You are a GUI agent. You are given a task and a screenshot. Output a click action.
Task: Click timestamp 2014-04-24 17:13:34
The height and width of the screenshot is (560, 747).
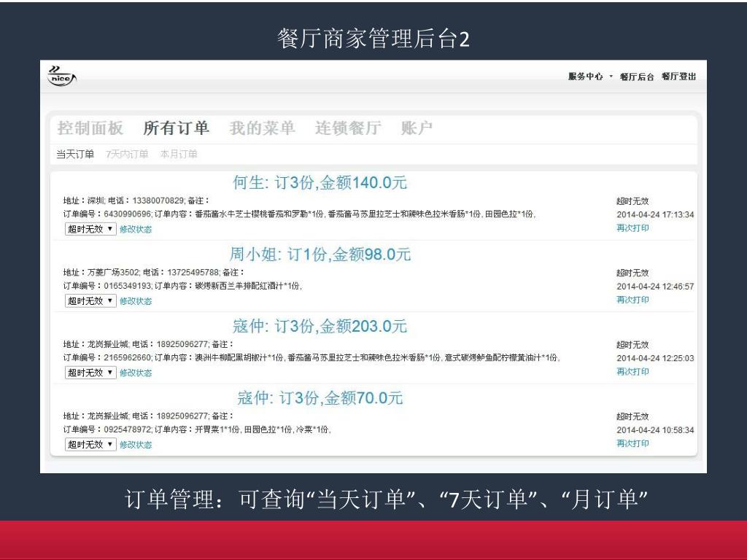click(655, 215)
